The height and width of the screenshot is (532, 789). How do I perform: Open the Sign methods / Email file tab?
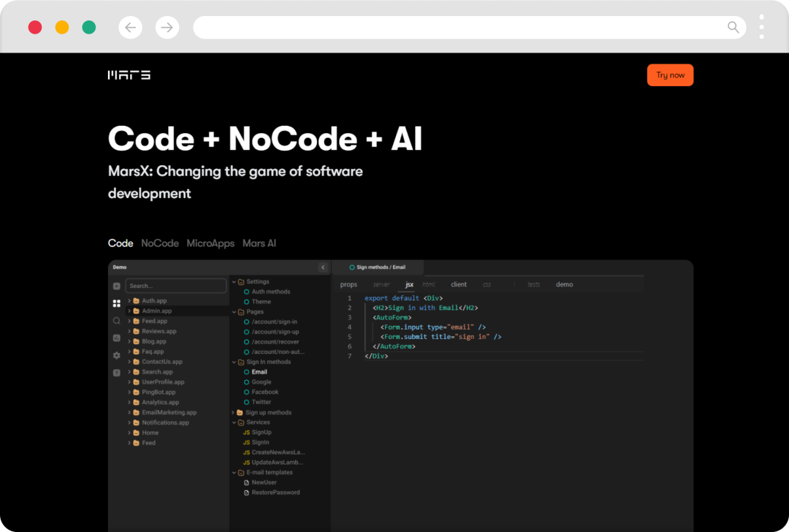pos(378,267)
